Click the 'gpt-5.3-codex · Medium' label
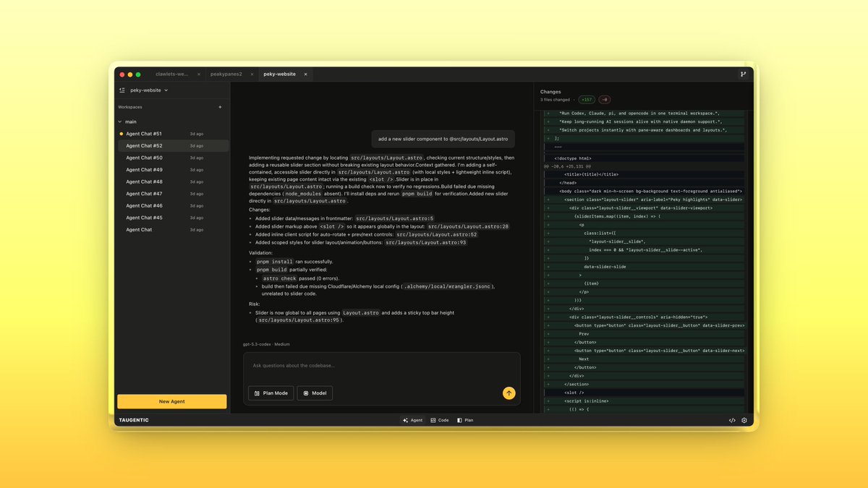This screenshot has height=488, width=868. tap(266, 344)
